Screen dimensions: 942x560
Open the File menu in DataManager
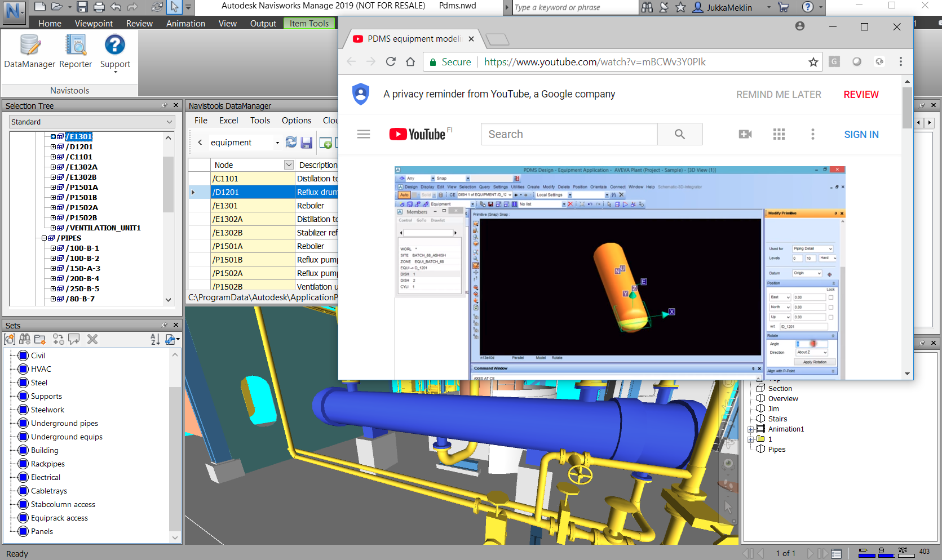[x=201, y=121]
